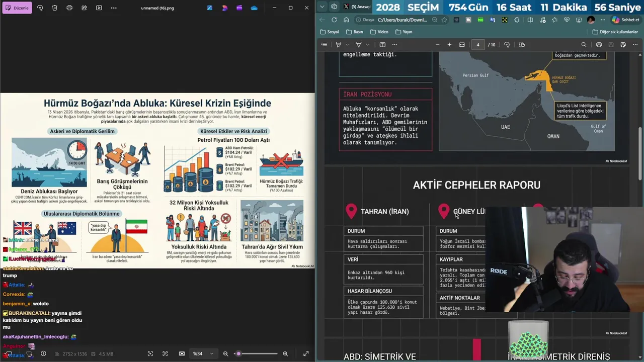Zoom in with Photos magnifier plus
Image resolution: width=644 pixels, height=362 pixels.
point(285,353)
